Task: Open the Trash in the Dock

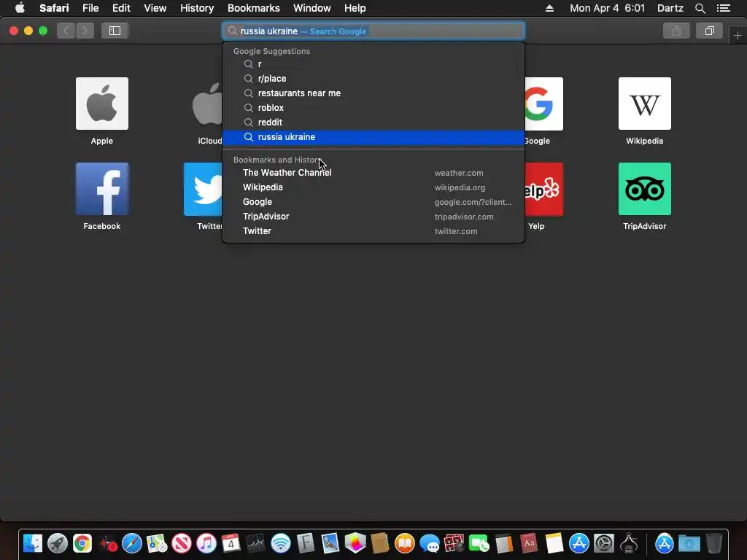Action: 713,543
